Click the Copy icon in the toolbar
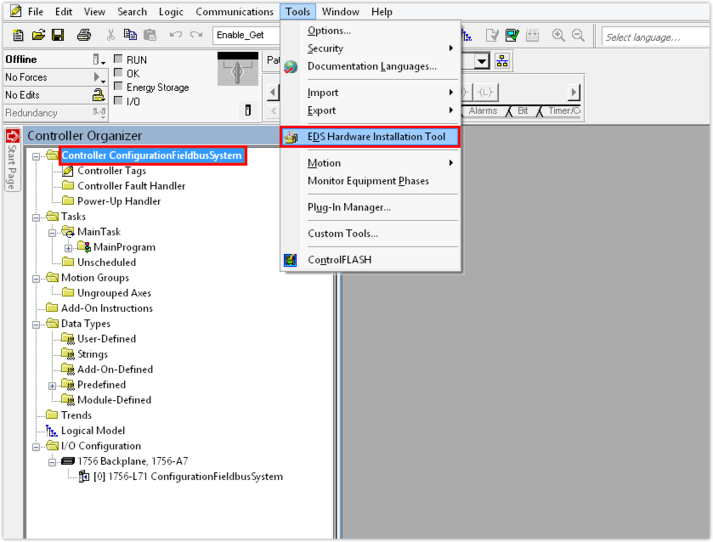 click(x=131, y=36)
